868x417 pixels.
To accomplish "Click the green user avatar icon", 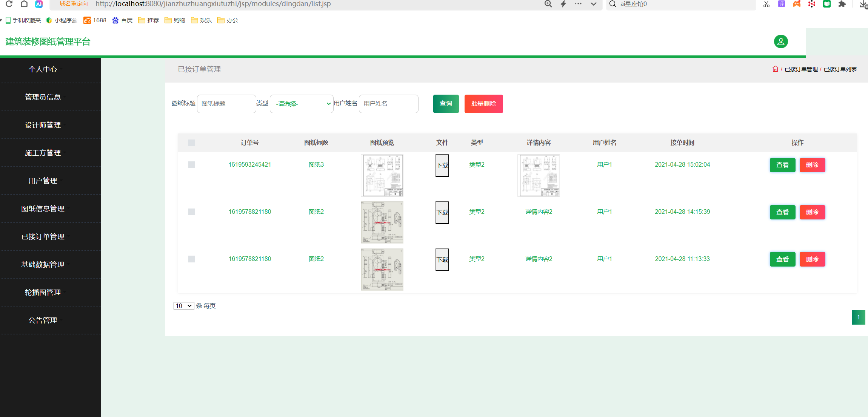I will 780,41.
